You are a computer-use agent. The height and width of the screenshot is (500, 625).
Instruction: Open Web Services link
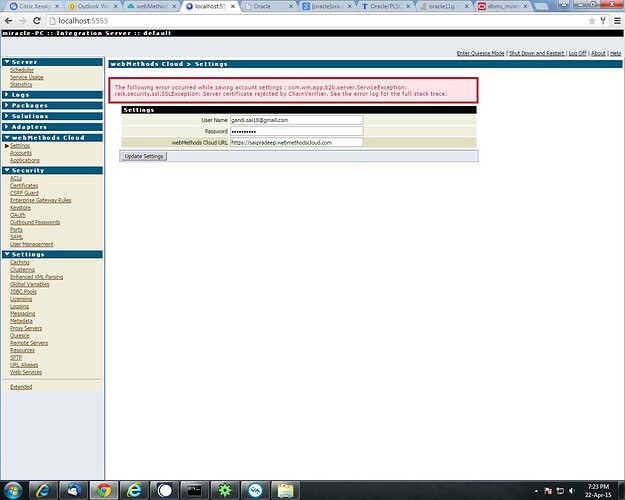[x=26, y=372]
